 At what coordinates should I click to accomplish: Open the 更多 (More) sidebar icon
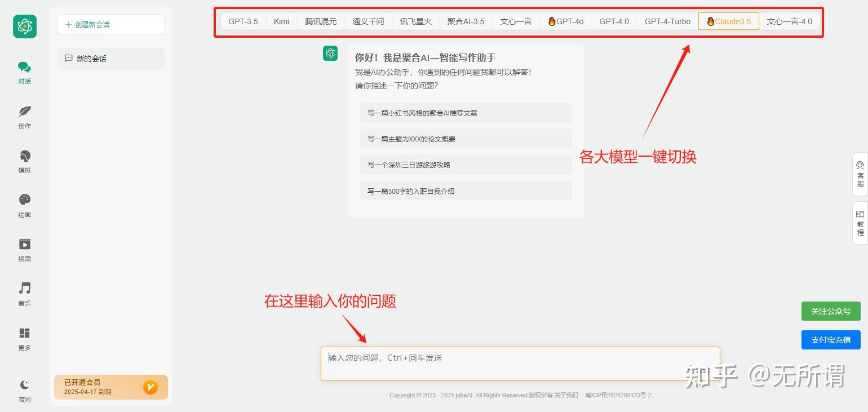pos(24,337)
